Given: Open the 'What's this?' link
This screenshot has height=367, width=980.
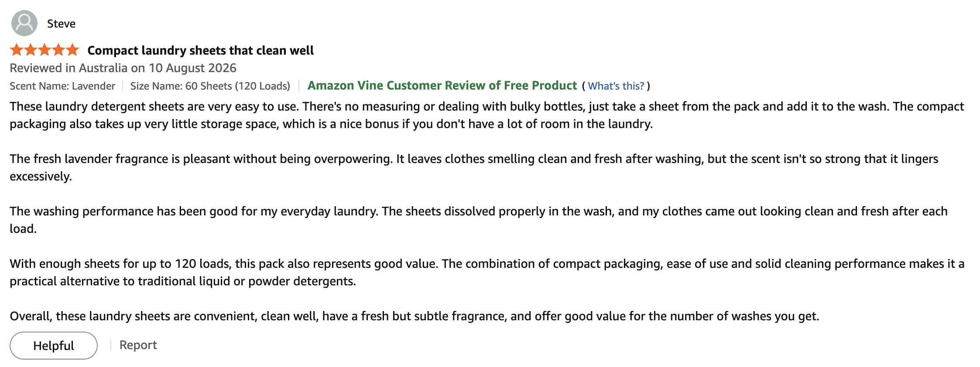Looking at the screenshot, I should tap(616, 86).
